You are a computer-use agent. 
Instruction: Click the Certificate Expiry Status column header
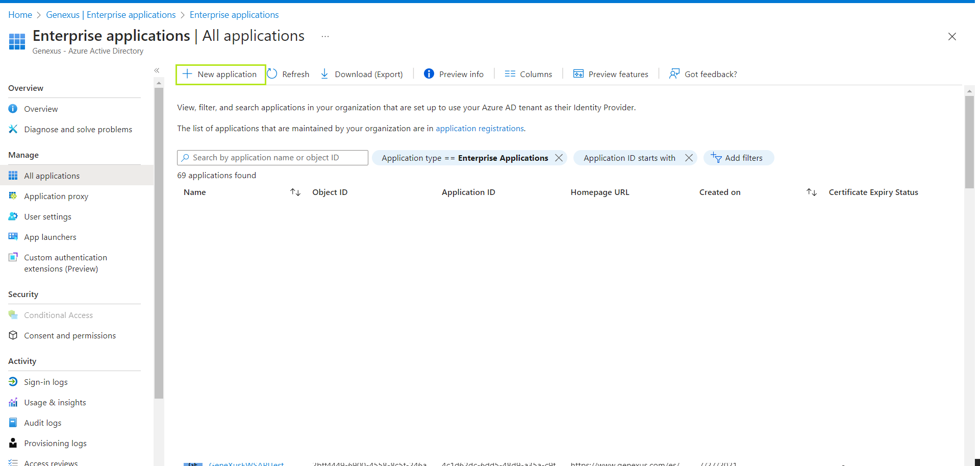(873, 192)
